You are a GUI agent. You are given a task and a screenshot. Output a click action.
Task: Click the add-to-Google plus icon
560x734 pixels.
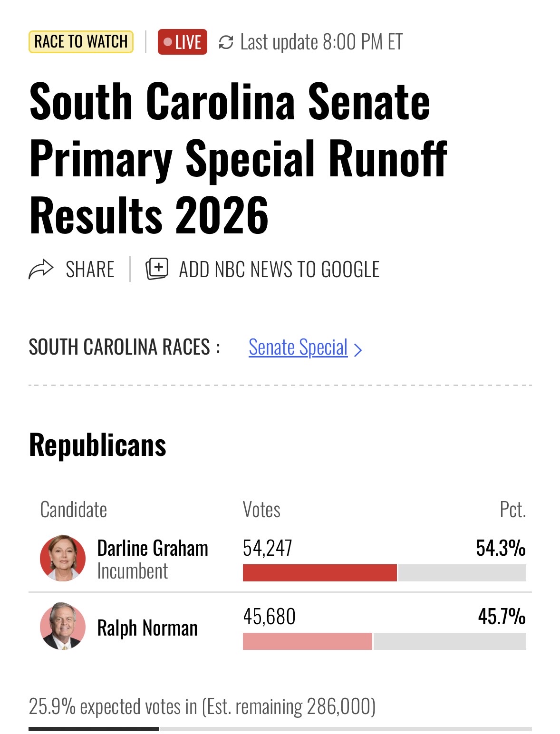click(157, 269)
